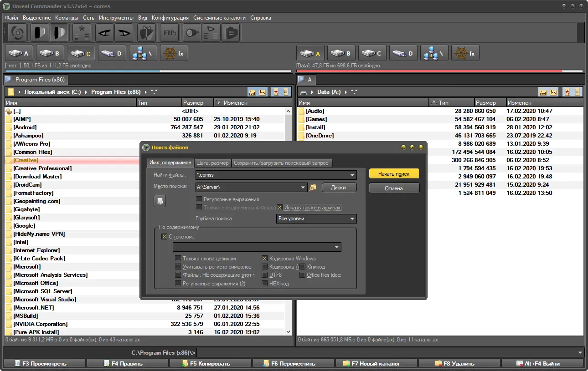The image size is (588, 371).
Task: Click F7 Новый каталог button
Action: (376, 363)
